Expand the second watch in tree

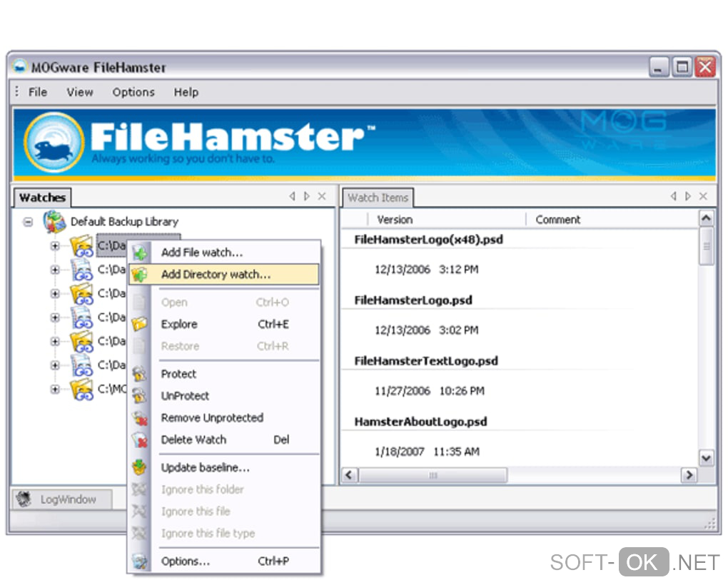[x=55, y=270]
